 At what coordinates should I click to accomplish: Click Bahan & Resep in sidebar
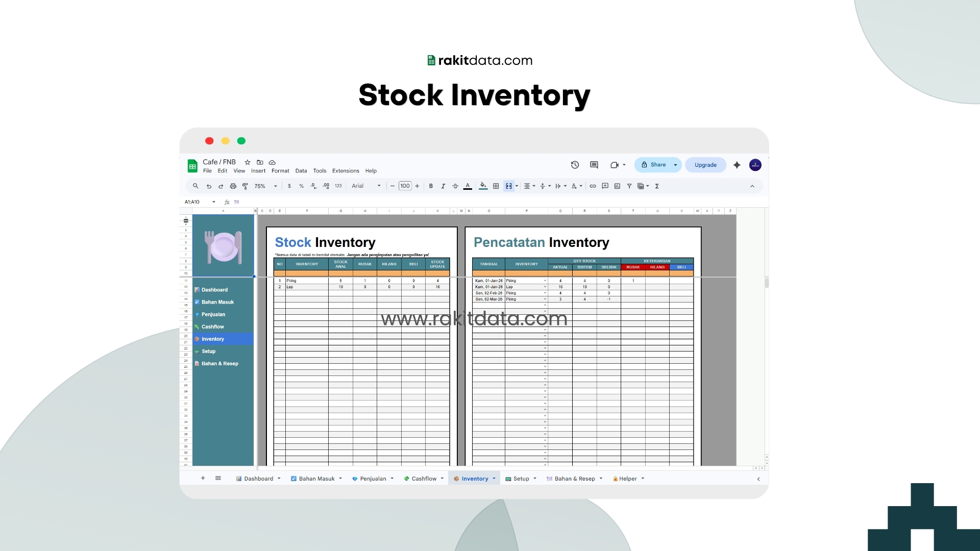point(219,364)
